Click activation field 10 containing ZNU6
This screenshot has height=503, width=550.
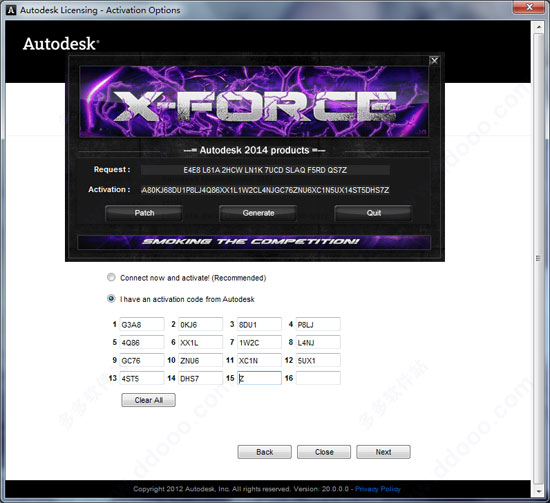coord(200,360)
